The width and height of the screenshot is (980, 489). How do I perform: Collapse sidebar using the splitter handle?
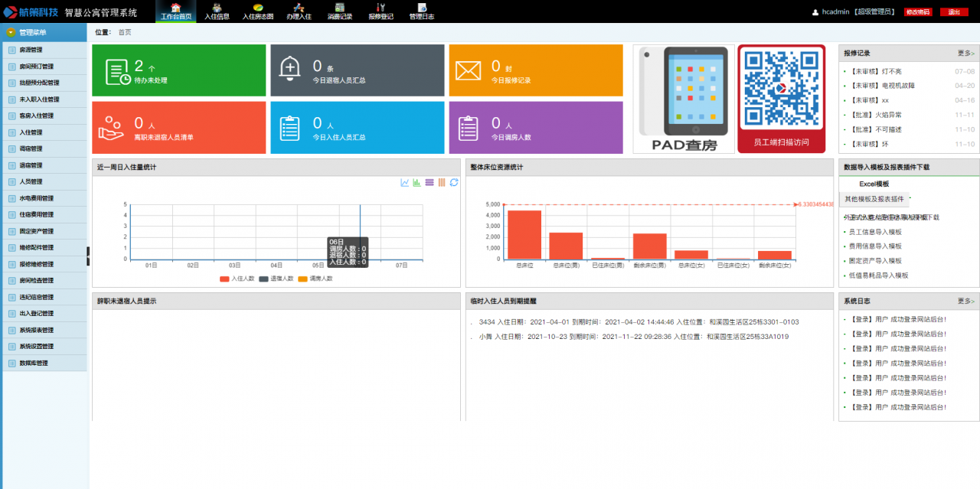point(89,256)
